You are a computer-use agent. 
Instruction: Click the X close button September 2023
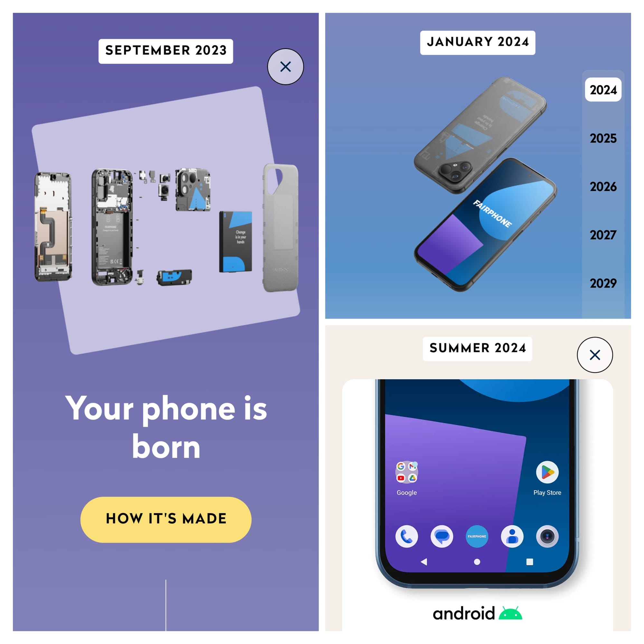(x=283, y=67)
